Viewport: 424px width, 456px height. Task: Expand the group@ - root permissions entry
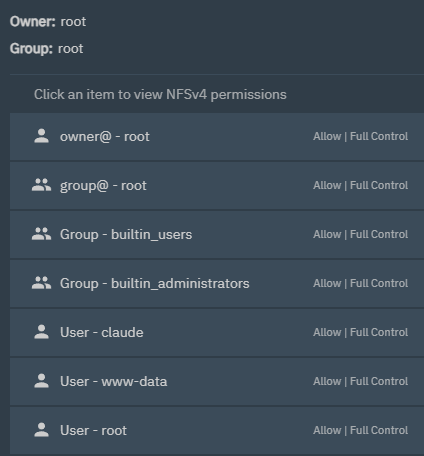217,186
